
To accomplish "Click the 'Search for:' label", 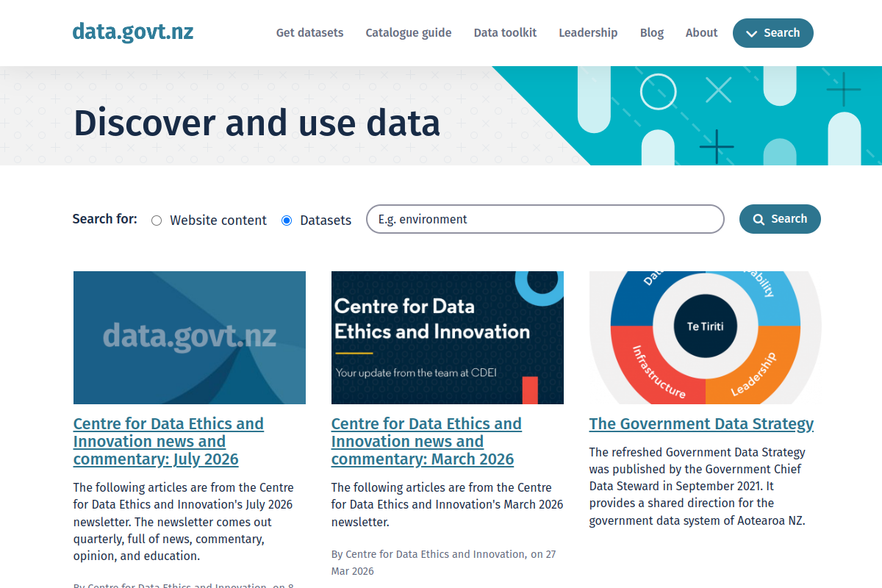I will (x=104, y=219).
